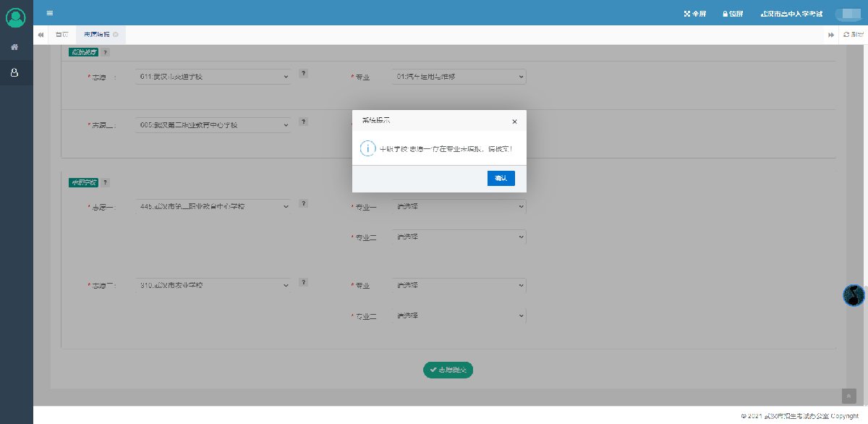
Task: Close the 系统提示 dialog with the X
Action: point(514,122)
